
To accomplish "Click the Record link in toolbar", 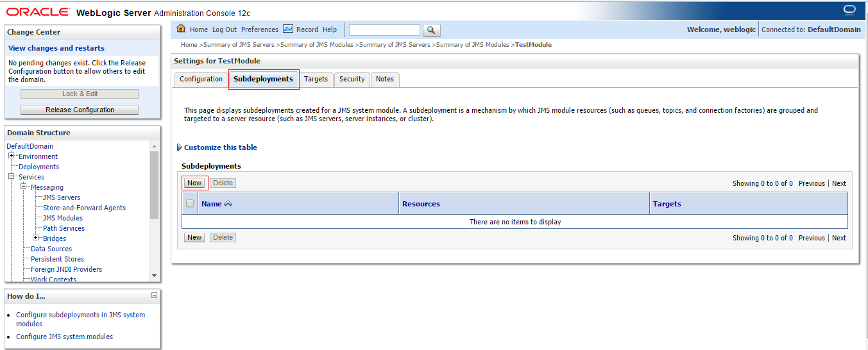I will (x=307, y=29).
